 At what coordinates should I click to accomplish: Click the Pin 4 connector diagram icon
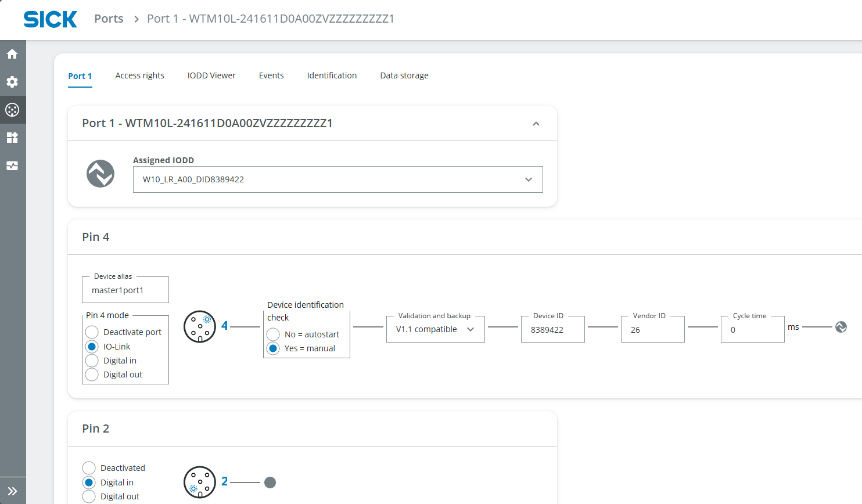point(200,326)
